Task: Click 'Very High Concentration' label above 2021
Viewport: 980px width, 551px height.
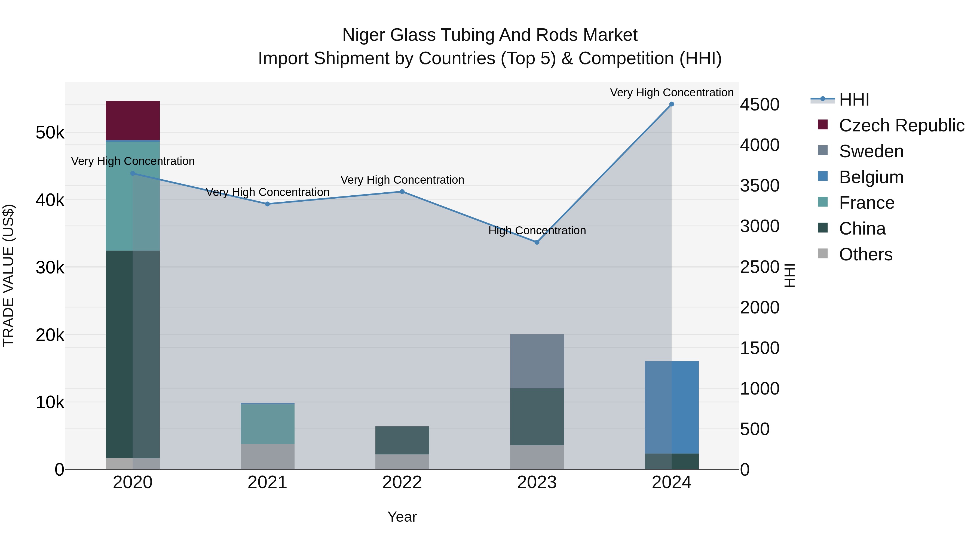Action: tap(267, 192)
